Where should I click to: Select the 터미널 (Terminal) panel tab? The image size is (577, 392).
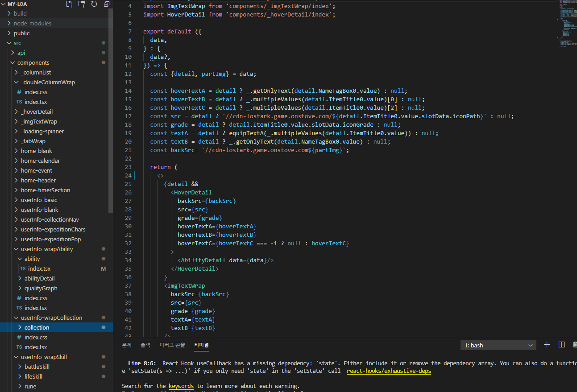[x=201, y=345]
